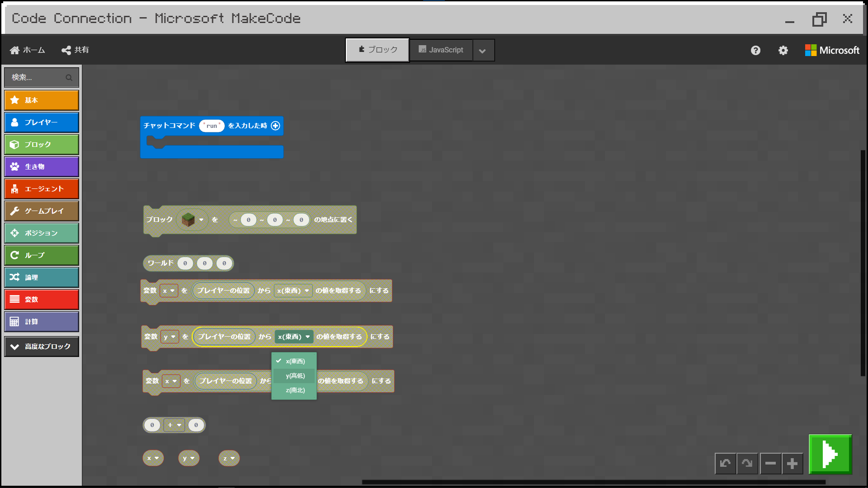
Task: Click the calculator icon of 計算 category
Action: 14,321
